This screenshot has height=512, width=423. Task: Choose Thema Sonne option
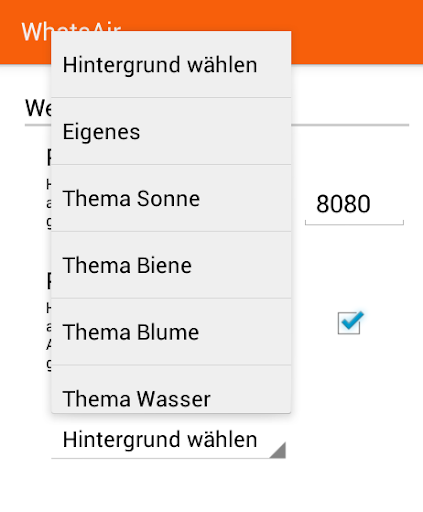(171, 198)
